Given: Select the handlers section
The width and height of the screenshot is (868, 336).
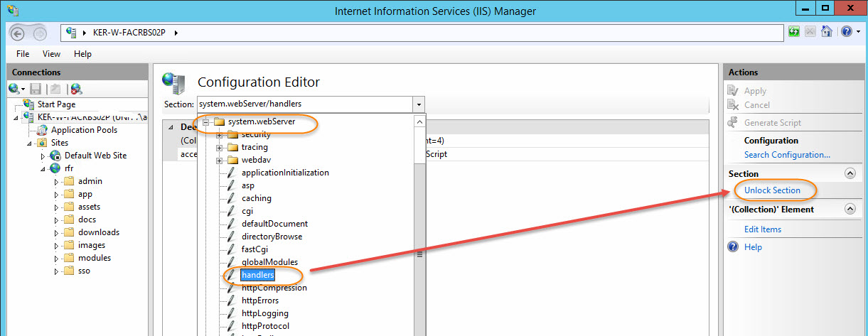Looking at the screenshot, I should click(258, 275).
